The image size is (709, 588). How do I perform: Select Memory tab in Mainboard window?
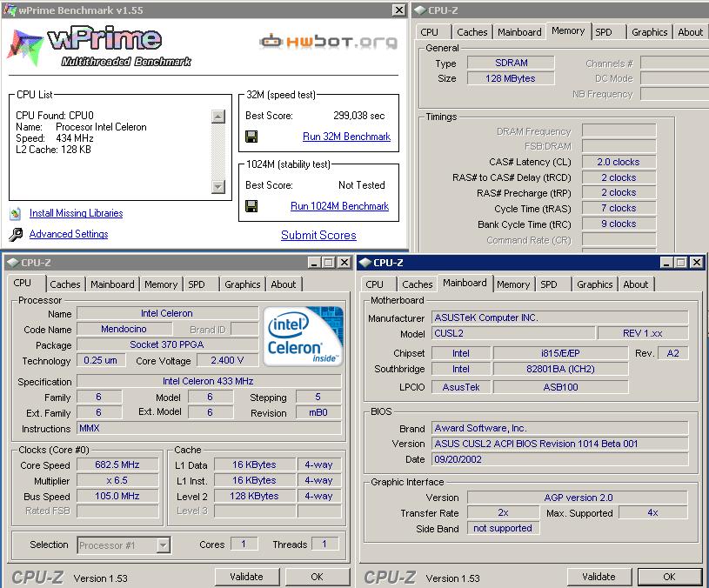click(513, 284)
